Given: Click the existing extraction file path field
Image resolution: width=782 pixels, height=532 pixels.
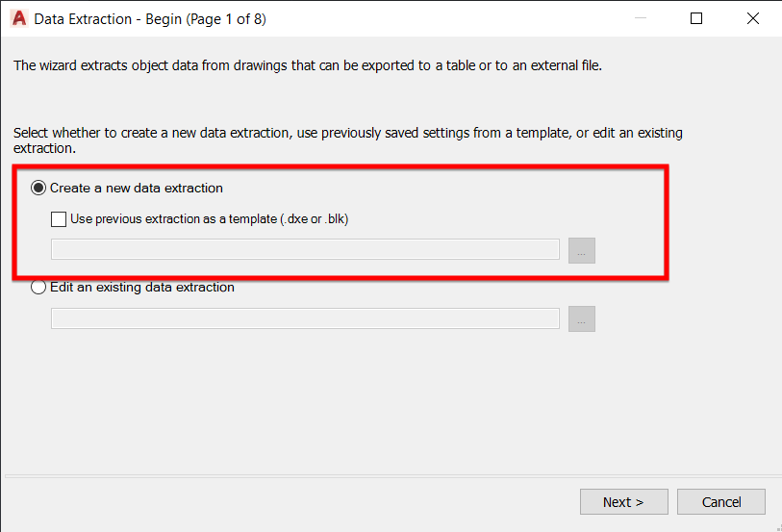Looking at the screenshot, I should click(305, 318).
